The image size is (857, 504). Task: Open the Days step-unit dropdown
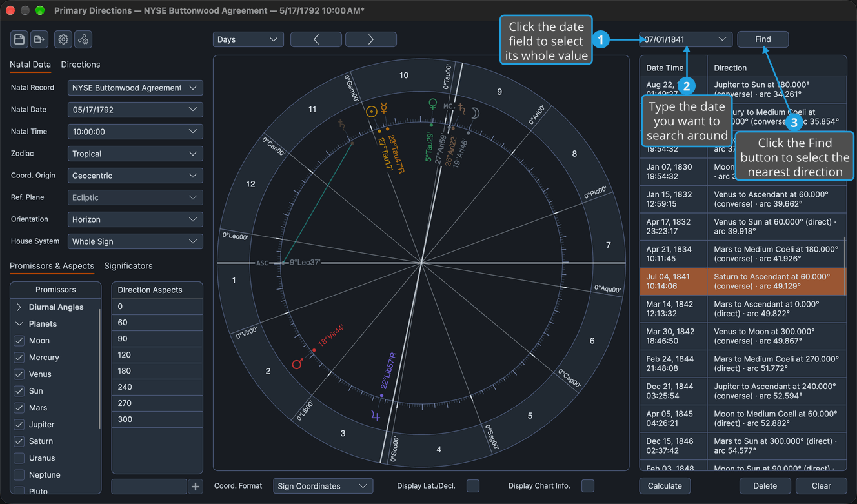click(248, 39)
